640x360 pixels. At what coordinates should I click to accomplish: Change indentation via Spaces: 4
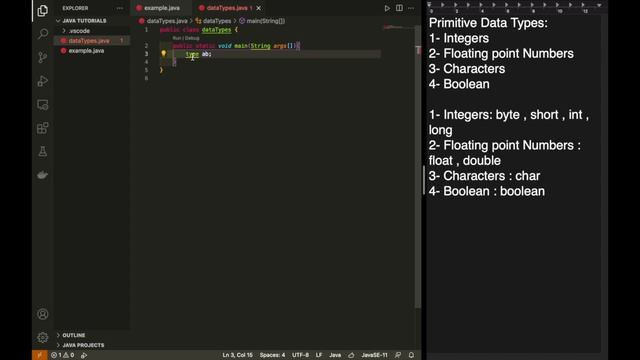(272, 355)
